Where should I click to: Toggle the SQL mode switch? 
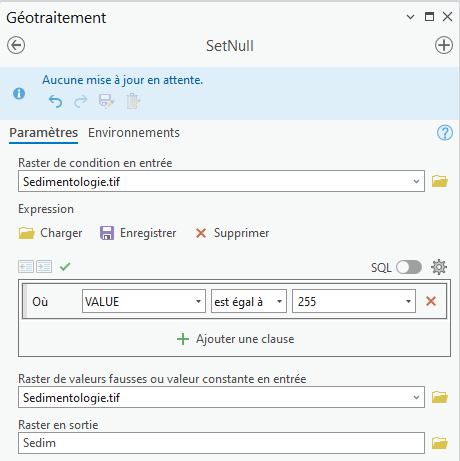[409, 267]
